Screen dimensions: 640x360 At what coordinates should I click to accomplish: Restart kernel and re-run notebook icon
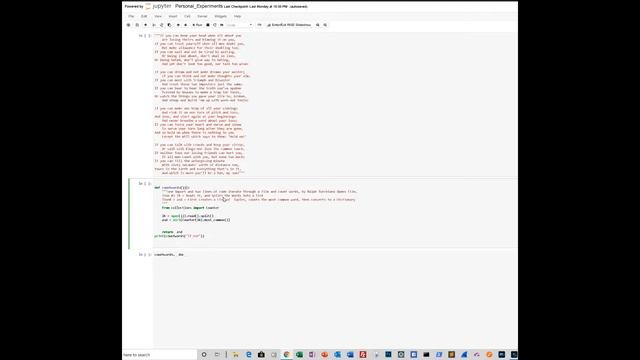coord(222,25)
